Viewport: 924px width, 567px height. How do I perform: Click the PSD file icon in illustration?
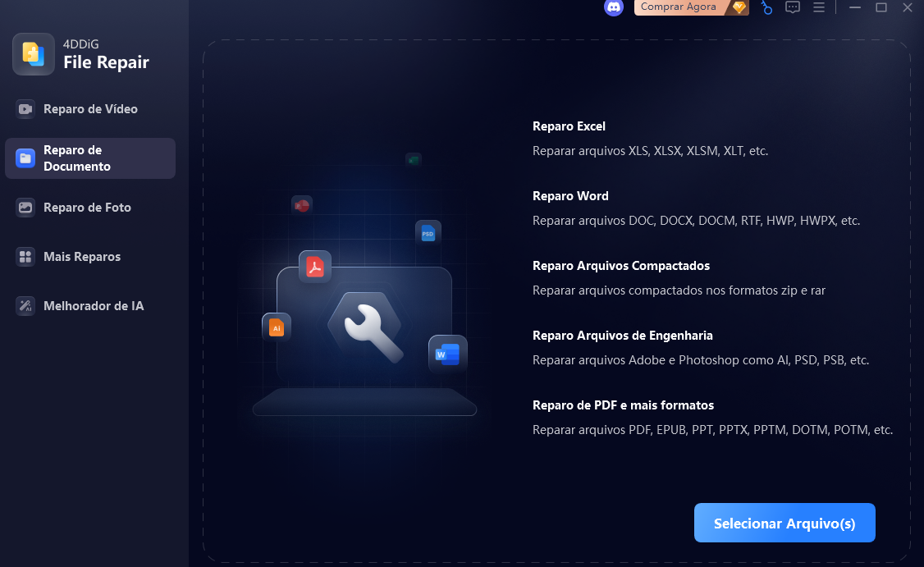[428, 232]
